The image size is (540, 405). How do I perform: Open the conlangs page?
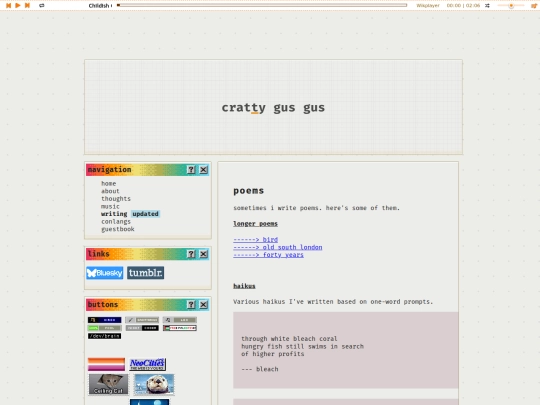coord(116,221)
